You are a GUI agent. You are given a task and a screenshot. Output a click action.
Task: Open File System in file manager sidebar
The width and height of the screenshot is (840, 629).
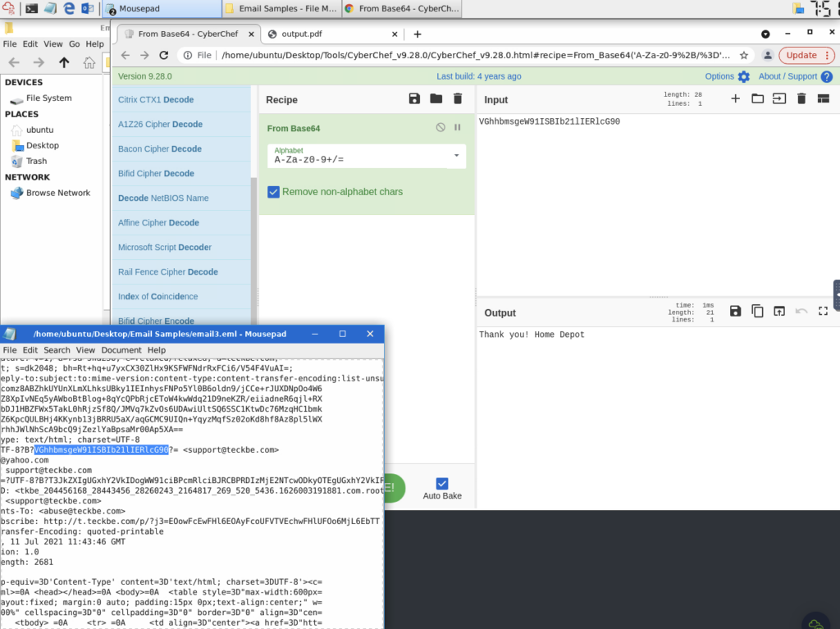point(48,98)
